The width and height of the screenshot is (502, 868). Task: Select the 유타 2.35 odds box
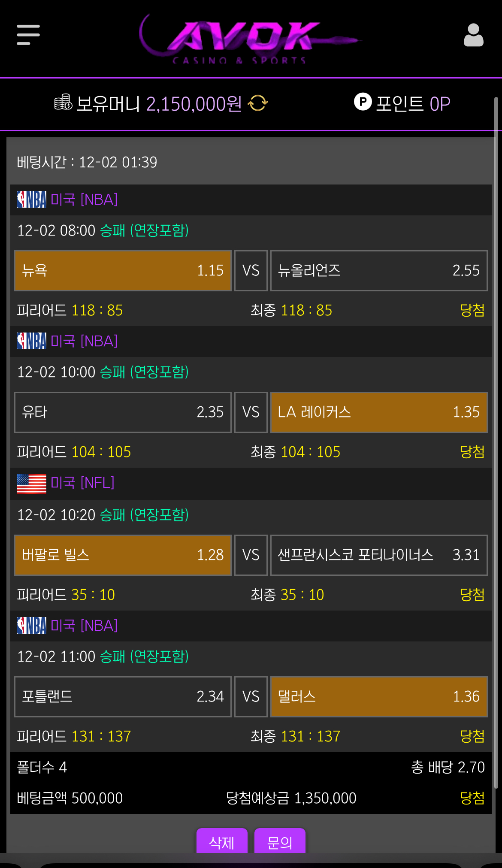123,412
